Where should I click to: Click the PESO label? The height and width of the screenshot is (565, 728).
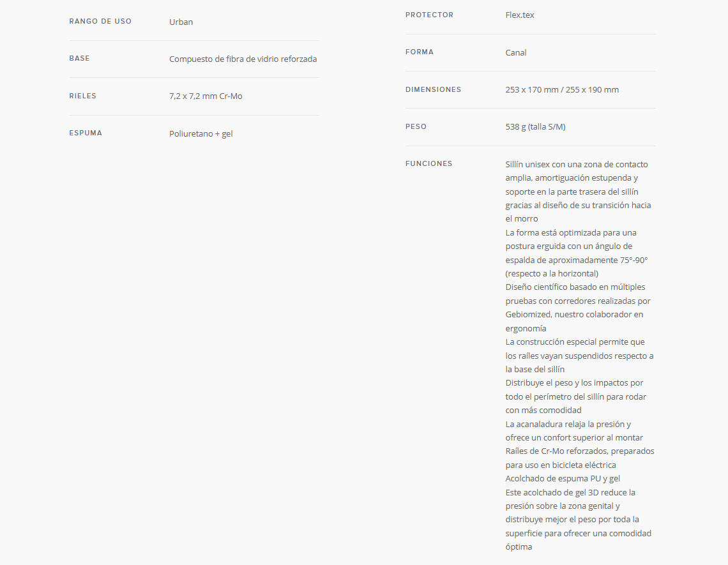(x=416, y=127)
